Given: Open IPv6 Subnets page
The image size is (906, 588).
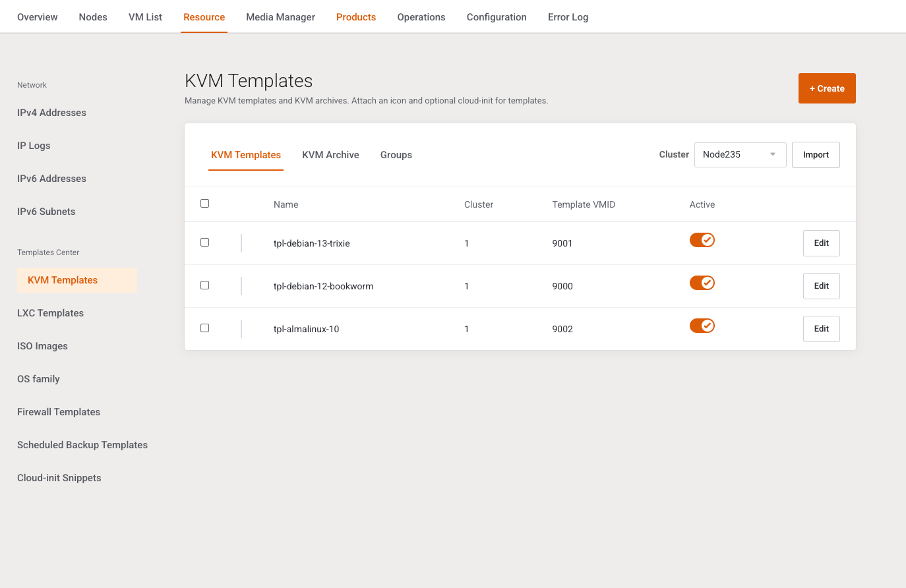Looking at the screenshot, I should [x=46, y=212].
